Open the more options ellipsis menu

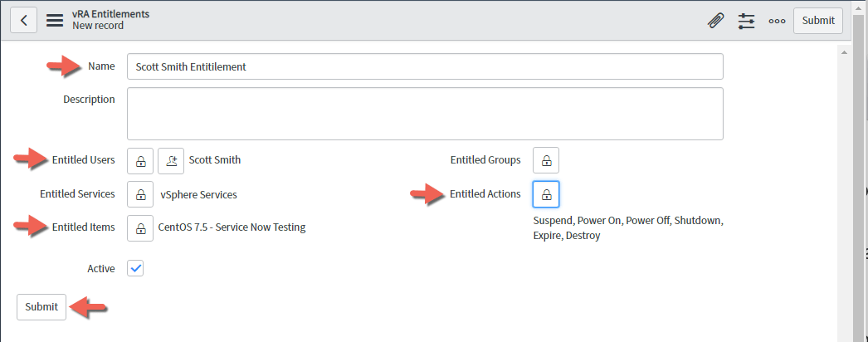pos(777,21)
